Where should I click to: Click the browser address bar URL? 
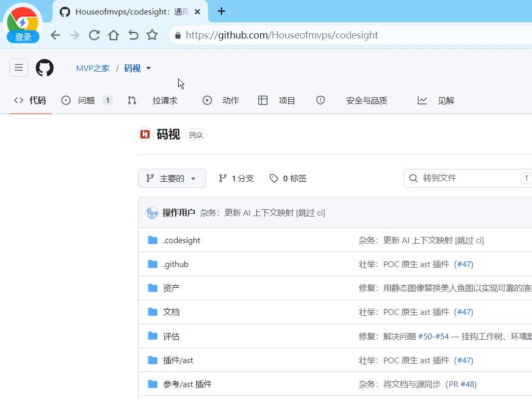[x=282, y=35]
